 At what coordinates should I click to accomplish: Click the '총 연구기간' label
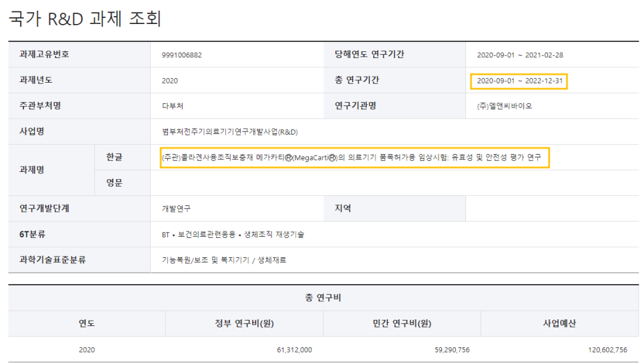point(357,80)
